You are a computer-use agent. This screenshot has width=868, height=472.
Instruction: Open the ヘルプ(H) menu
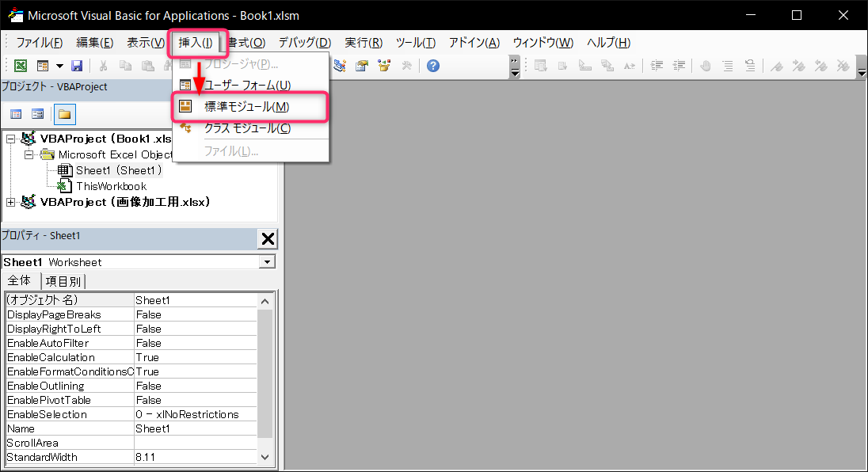(608, 43)
